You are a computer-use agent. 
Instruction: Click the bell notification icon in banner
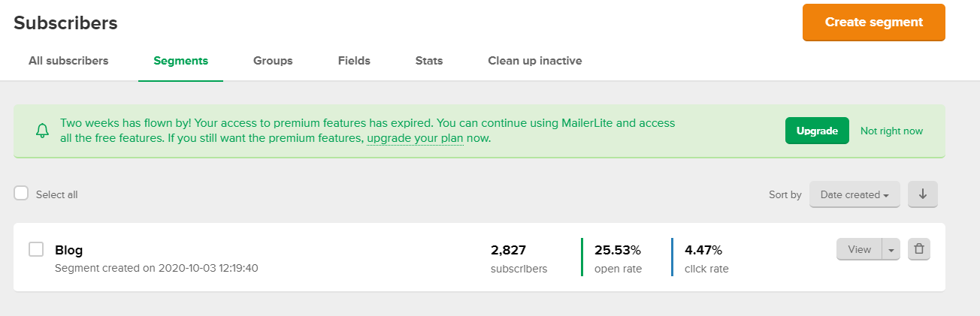tap(43, 131)
